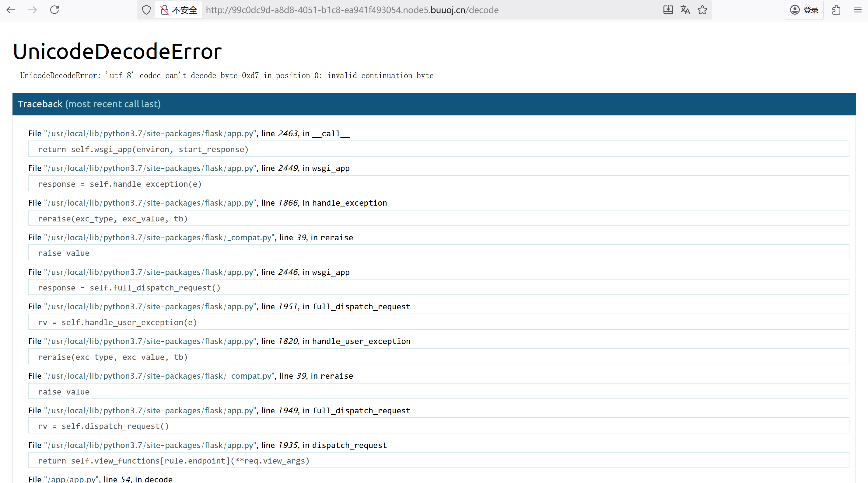Open the tracking protection shield icon
Image resolution: width=868 pixels, height=483 pixels.
pyautogui.click(x=146, y=10)
